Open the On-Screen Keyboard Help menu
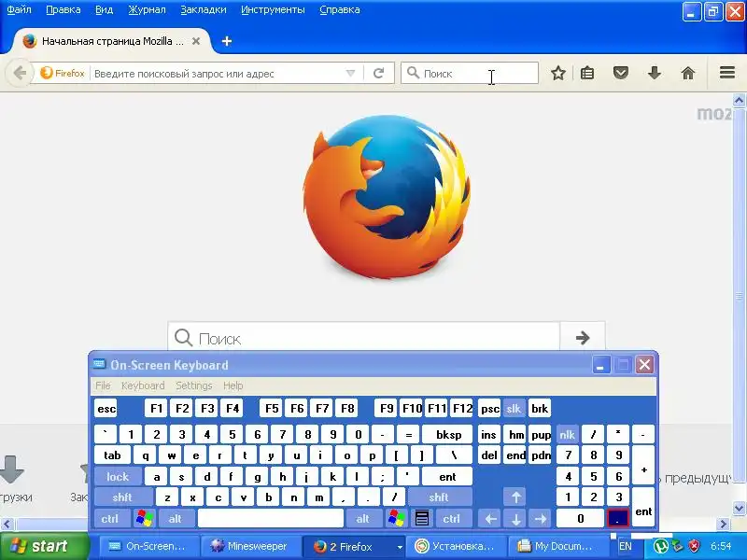The image size is (747, 560). pyautogui.click(x=233, y=385)
